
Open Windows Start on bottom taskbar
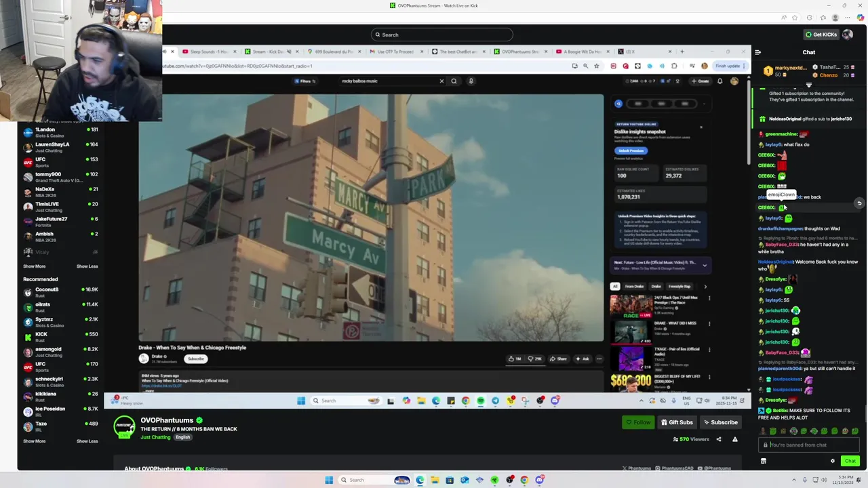[x=329, y=480]
